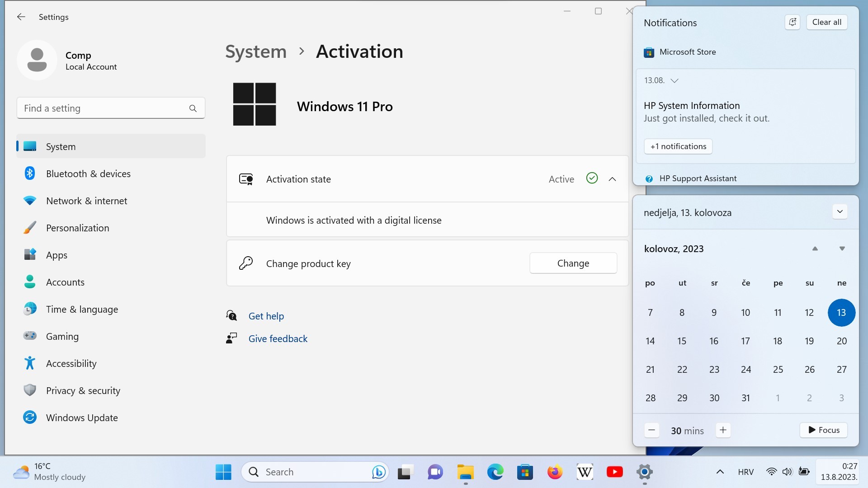Click the Comp user avatar icon
This screenshot has height=488, width=868.
click(x=37, y=60)
